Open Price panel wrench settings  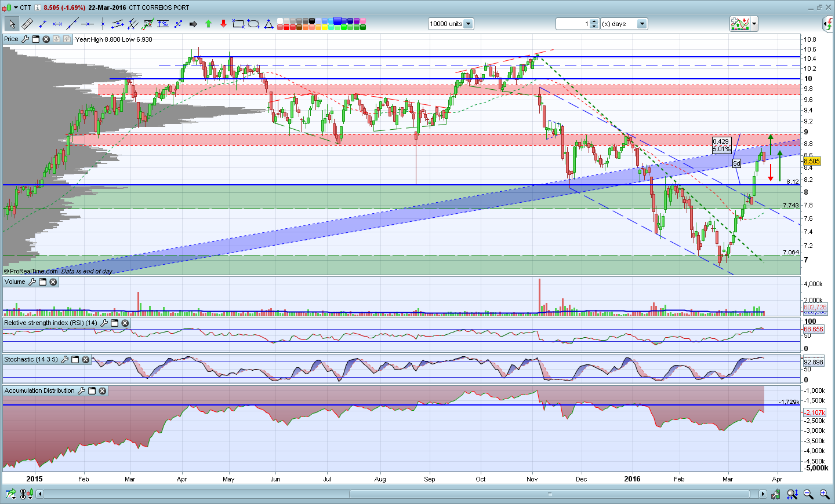[x=25, y=39]
